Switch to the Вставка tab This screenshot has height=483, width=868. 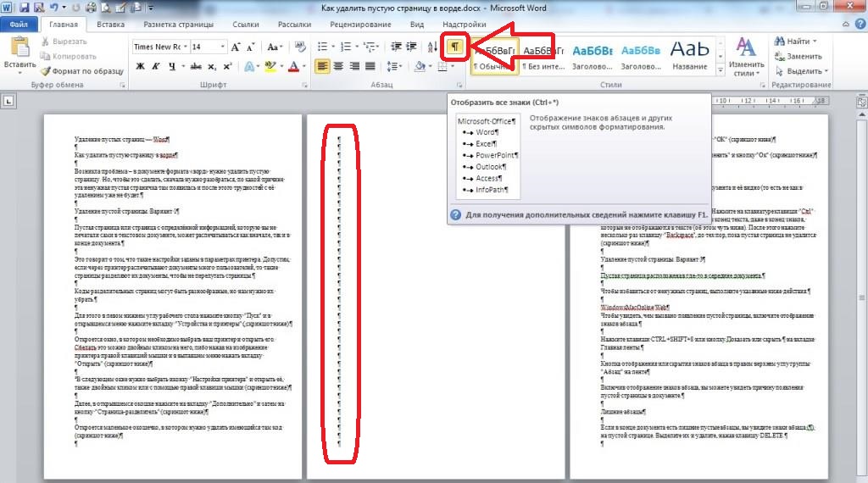(111, 25)
